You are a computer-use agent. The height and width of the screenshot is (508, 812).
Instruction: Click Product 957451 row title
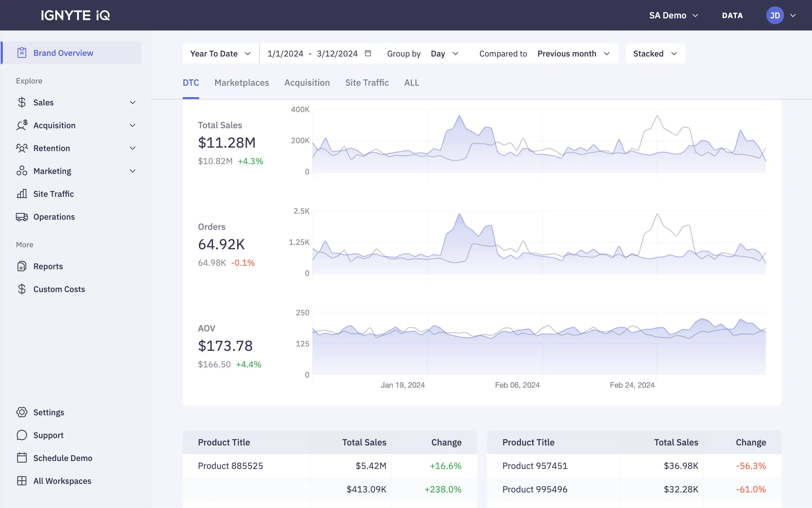tap(535, 466)
